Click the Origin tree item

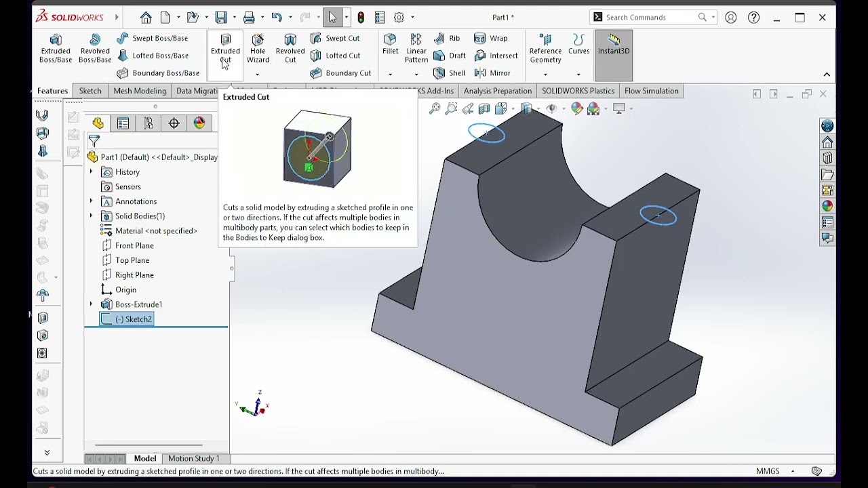click(119, 290)
